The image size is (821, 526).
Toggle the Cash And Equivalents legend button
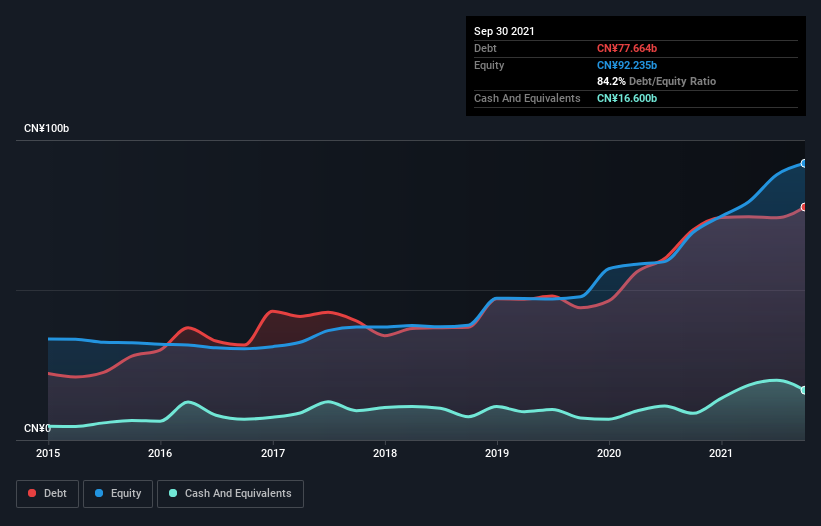(x=230, y=494)
